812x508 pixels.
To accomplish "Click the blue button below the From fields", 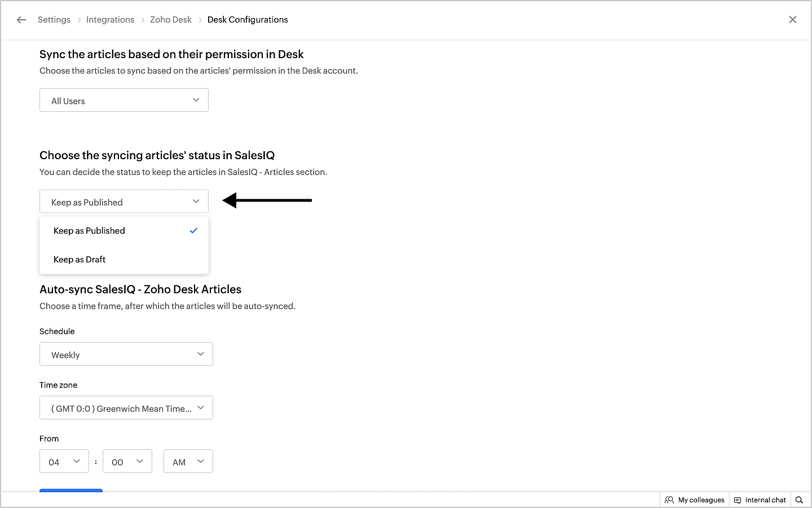I will (71, 491).
